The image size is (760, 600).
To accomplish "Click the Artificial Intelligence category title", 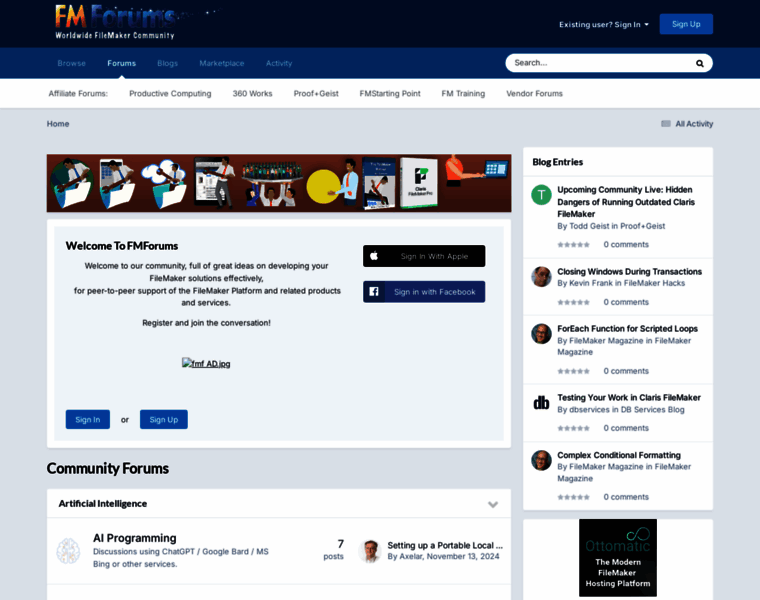I will point(103,504).
